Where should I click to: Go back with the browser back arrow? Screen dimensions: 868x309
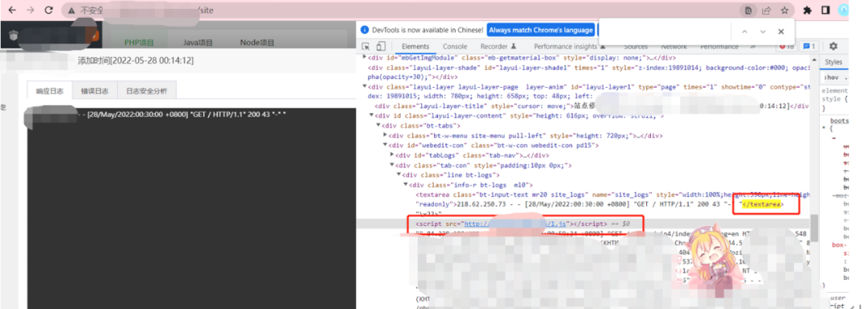pos(13,10)
